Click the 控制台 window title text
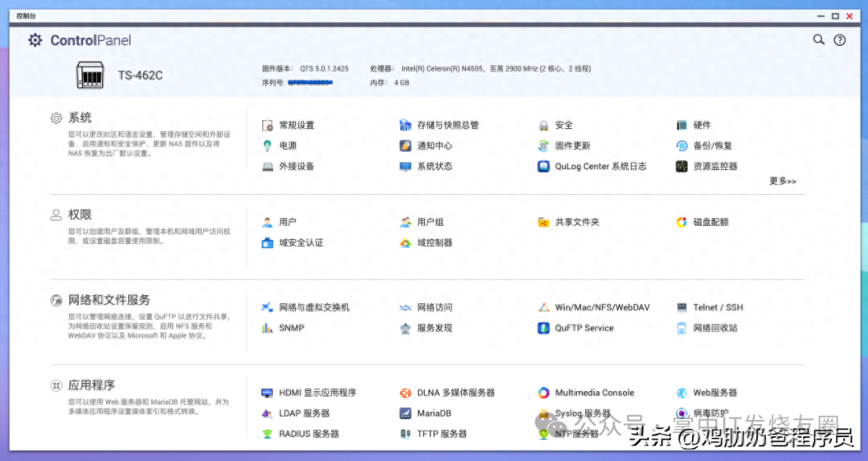The height and width of the screenshot is (461, 868). click(26, 16)
